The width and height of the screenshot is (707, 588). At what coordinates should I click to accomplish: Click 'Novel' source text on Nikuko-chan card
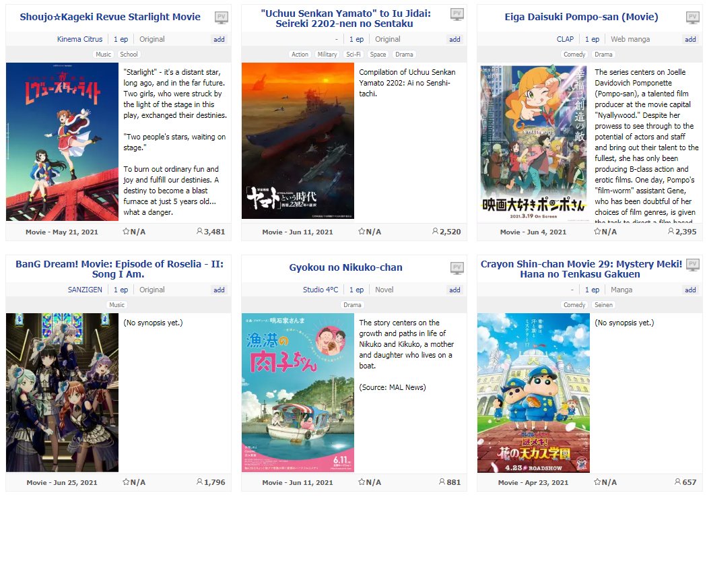click(384, 290)
